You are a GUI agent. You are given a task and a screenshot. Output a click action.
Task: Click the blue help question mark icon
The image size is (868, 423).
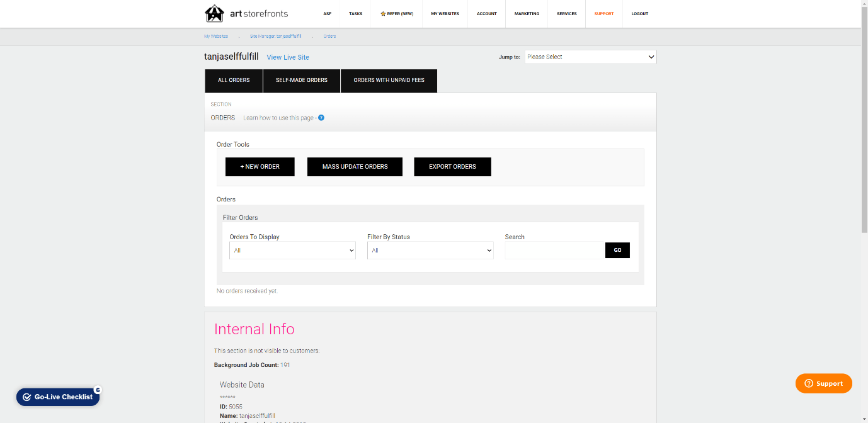pos(321,118)
